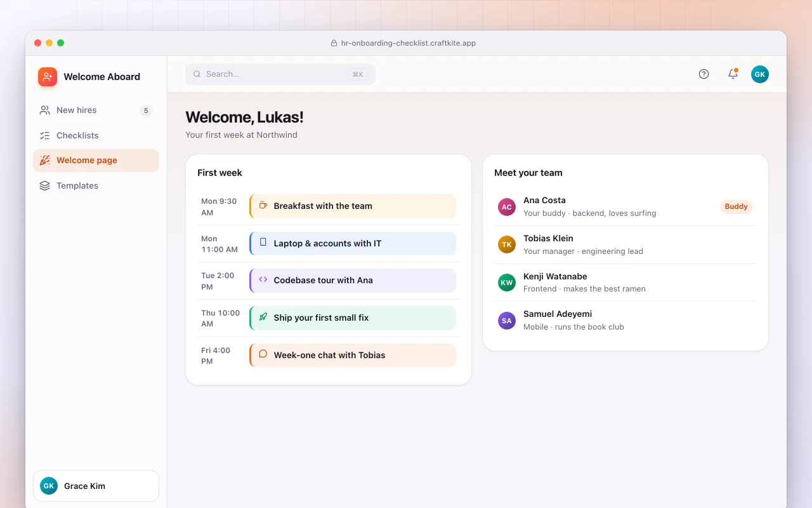This screenshot has height=508, width=812.
Task: Open the Breakfast with the team event
Action: click(x=353, y=206)
